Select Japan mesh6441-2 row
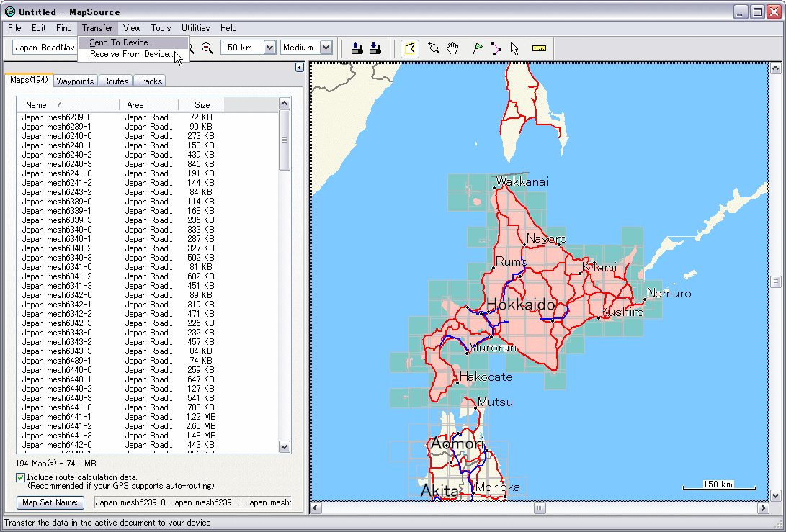The image size is (786, 532). [x=148, y=425]
